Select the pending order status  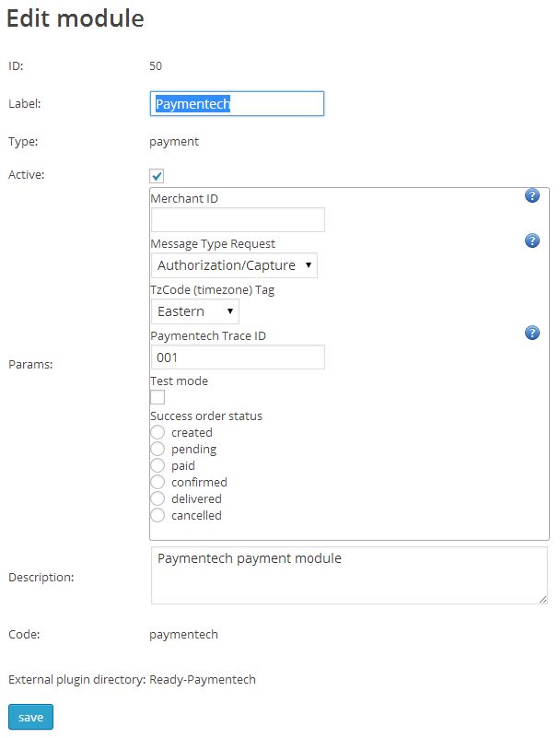point(157,449)
